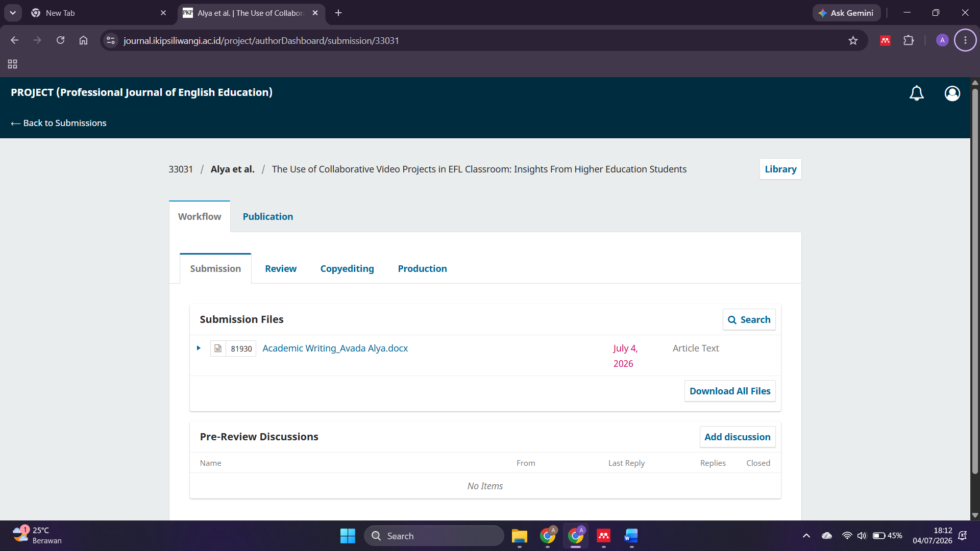Click the page vertical scrollbar

pos(975,281)
